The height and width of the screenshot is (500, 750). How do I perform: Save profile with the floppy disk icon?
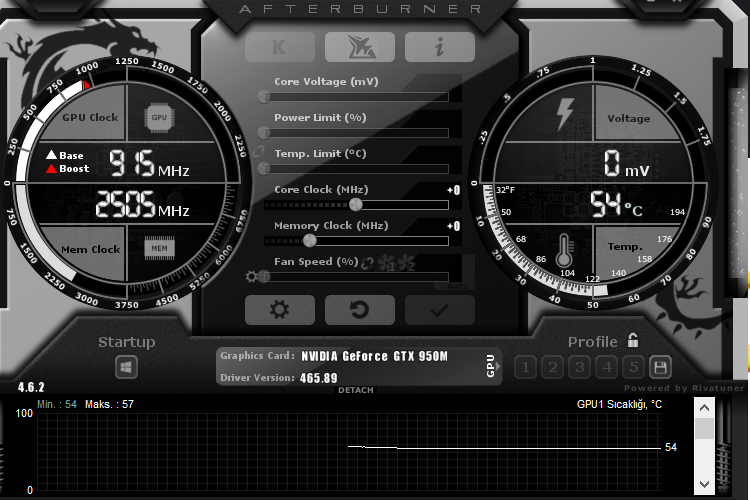(660, 367)
